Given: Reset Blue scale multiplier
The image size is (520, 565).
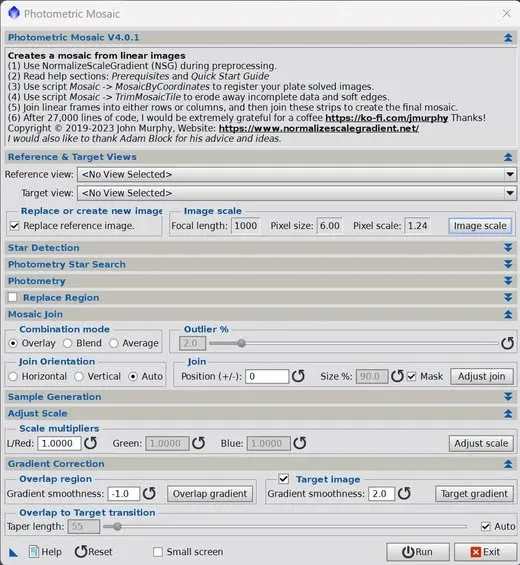Looking at the screenshot, I should [300, 443].
